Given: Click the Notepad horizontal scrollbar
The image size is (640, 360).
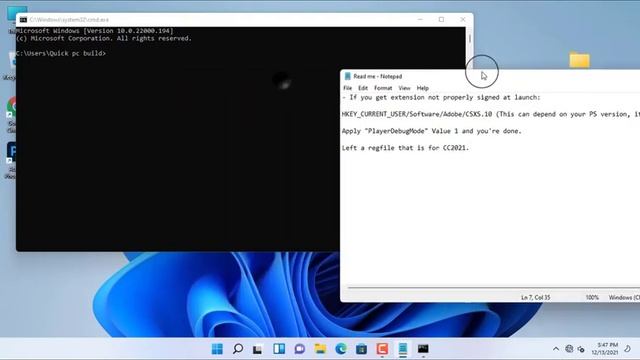Looking at the screenshot, I should (494, 288).
